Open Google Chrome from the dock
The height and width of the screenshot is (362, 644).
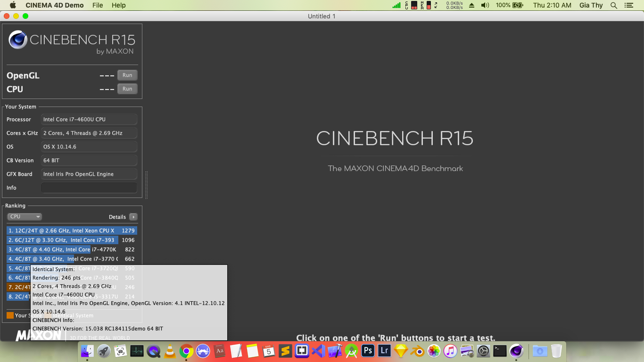click(x=186, y=351)
